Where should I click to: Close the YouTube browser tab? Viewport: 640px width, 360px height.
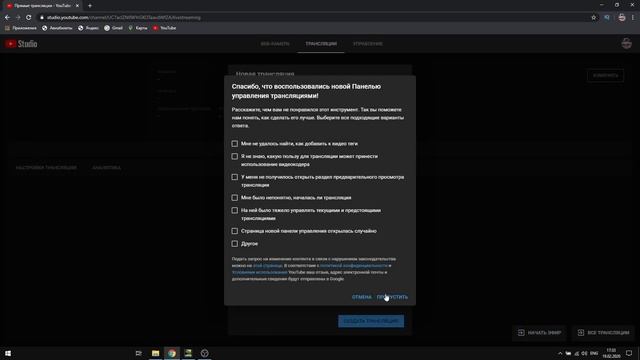point(77,6)
